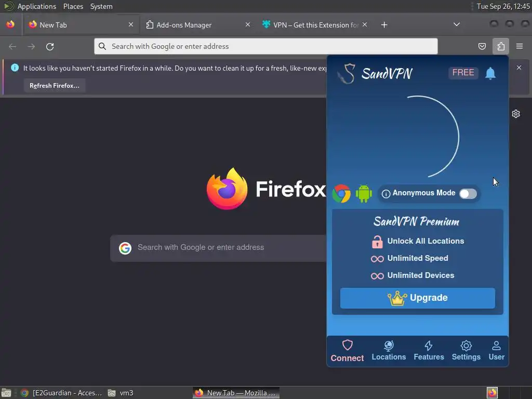This screenshot has width=532, height=399.
Task: Click the extensions puzzle icon in toolbar
Action: [501, 46]
